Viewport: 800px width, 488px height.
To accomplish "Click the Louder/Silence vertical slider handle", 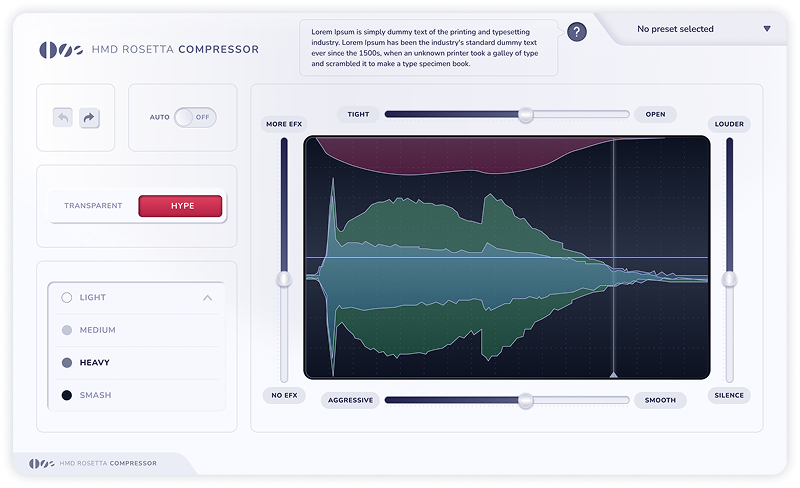I will 730,279.
